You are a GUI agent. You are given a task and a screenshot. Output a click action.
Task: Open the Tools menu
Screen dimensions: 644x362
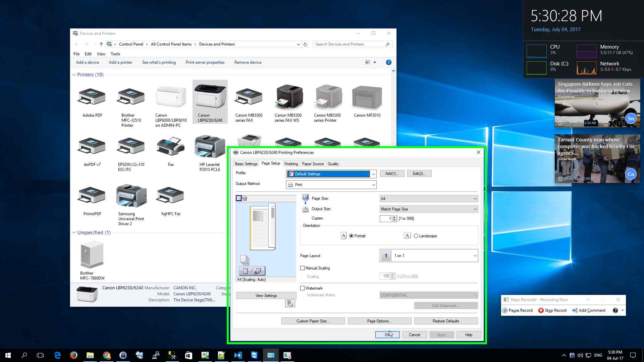point(115,54)
